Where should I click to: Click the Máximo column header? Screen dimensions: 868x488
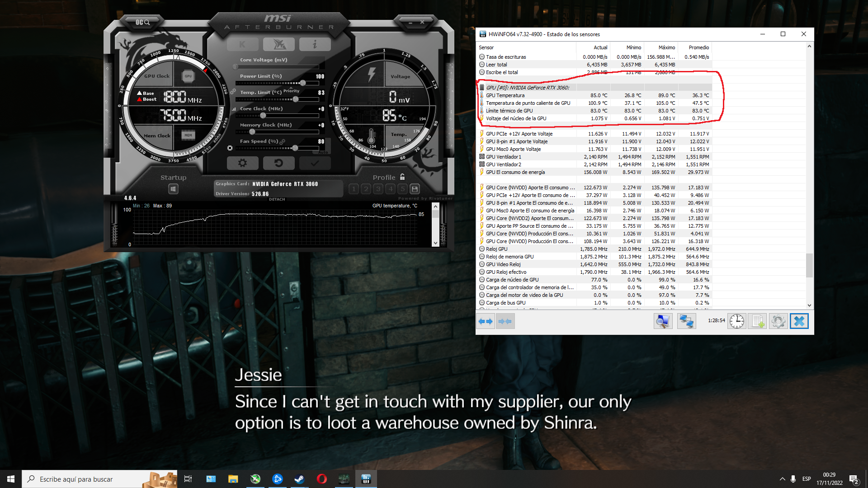[x=661, y=47]
